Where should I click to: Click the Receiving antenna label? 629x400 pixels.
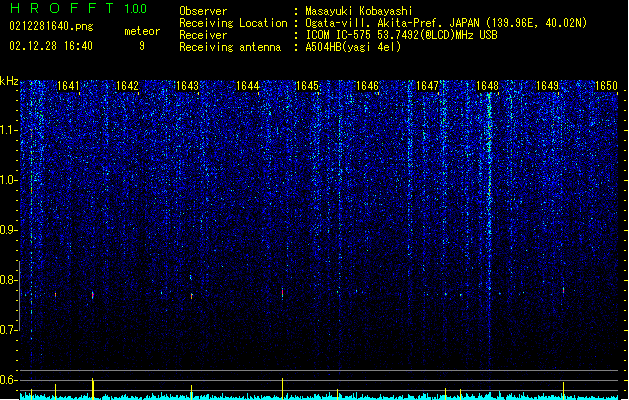click(x=230, y=47)
